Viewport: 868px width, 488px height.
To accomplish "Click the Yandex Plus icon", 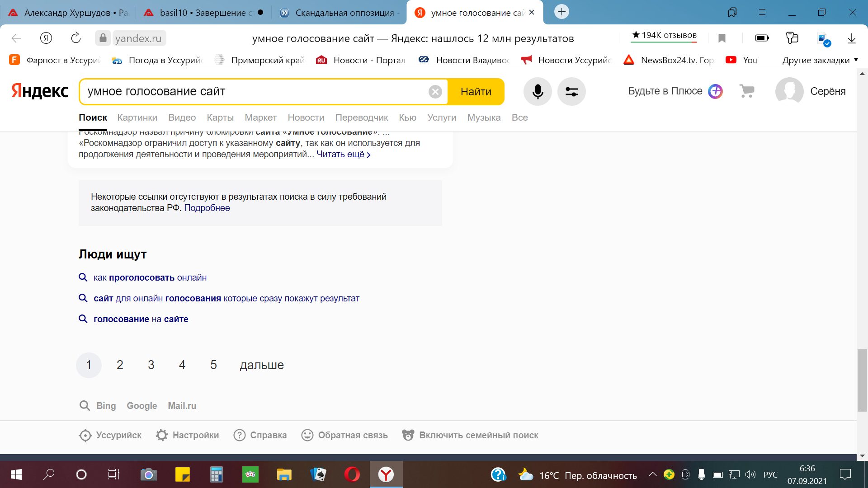I will coord(715,91).
